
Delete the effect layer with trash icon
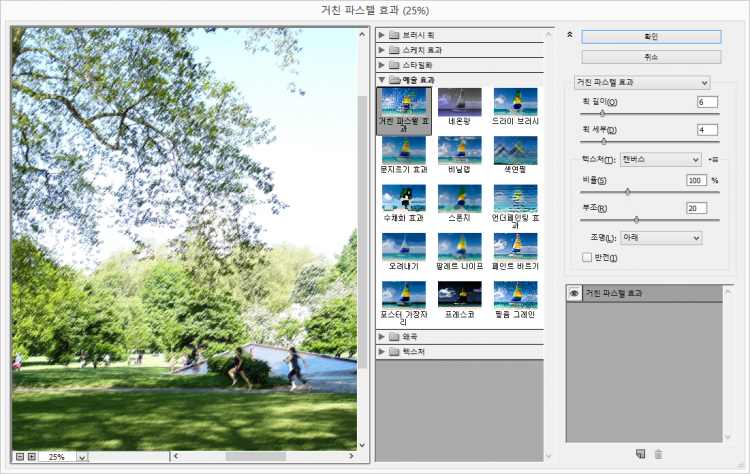coord(658,454)
